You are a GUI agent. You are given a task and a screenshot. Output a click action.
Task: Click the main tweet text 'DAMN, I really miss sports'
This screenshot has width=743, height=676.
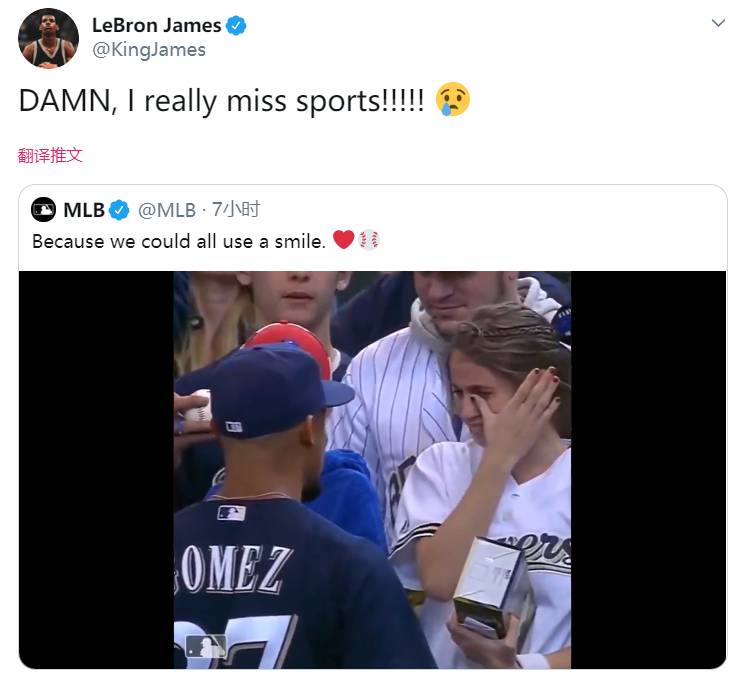coord(221,101)
